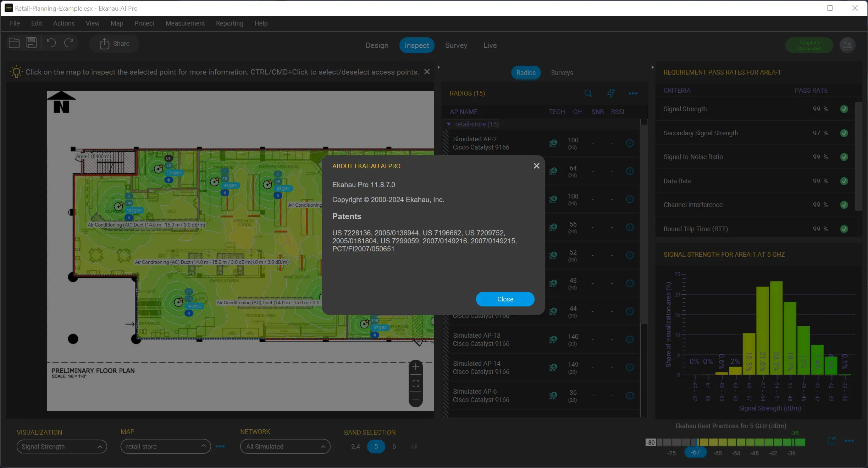The height and width of the screenshot is (468, 868).
Task: Open the Network All Simulated dropdown
Action: click(x=285, y=447)
